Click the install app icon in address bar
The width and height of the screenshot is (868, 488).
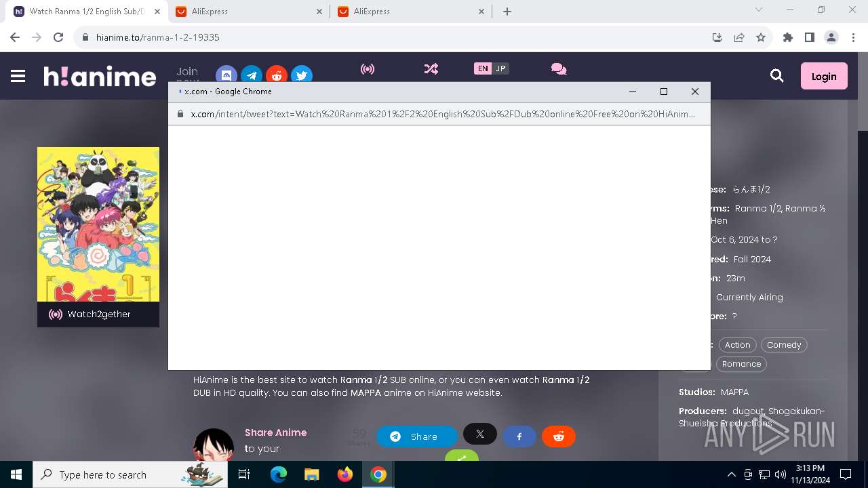pos(717,37)
